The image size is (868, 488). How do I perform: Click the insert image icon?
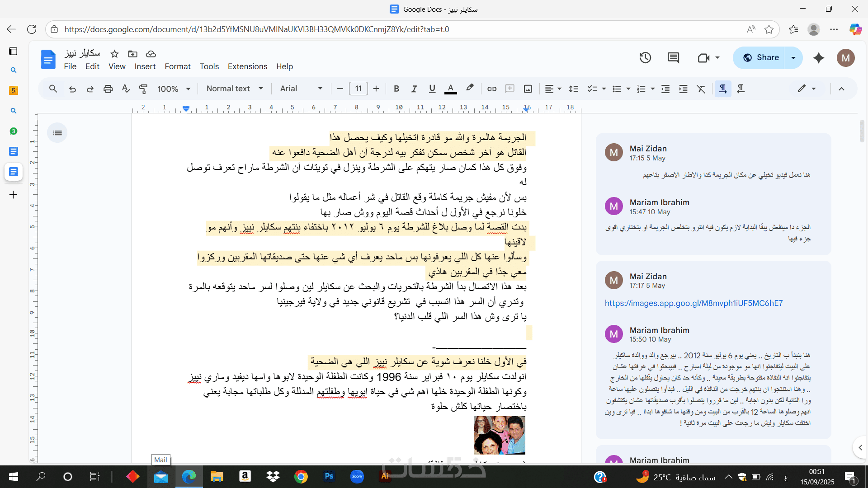(x=528, y=89)
